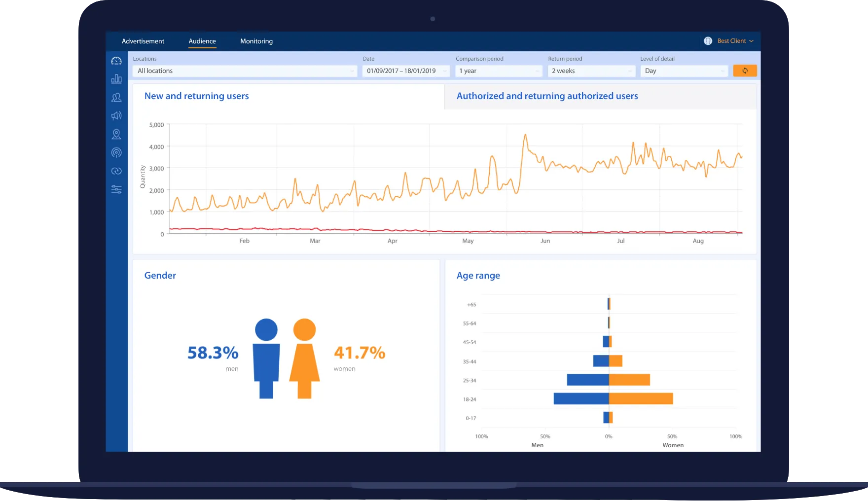The height and width of the screenshot is (501, 868).
Task: Click the 5,000 quantity axis label
Action: pos(156,125)
